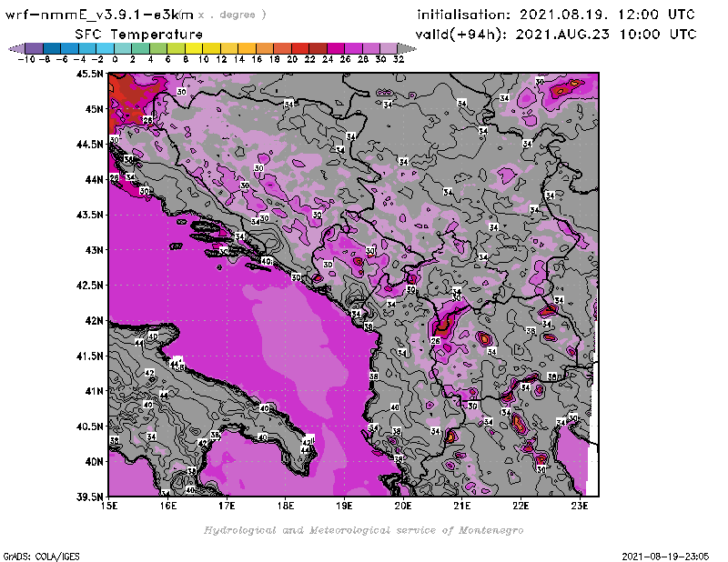This screenshot has height=562, width=728.
Task: Click the '22E' longitude label
Action: [x=521, y=506]
